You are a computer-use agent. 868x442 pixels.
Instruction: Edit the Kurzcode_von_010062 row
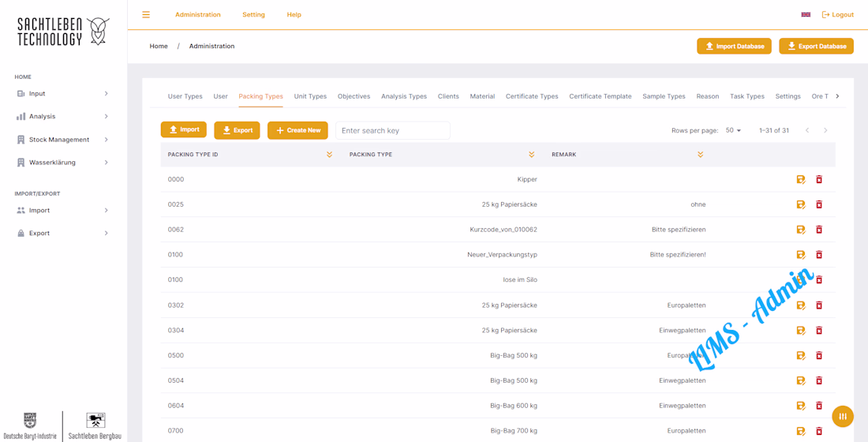coord(800,230)
